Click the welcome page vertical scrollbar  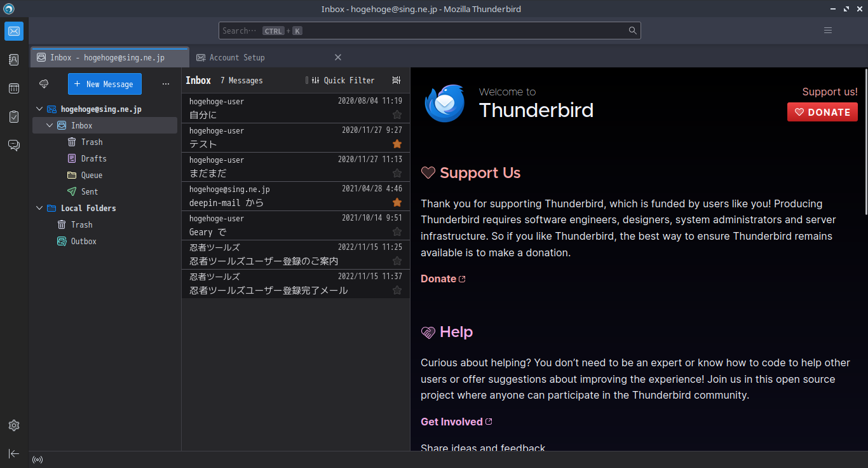pyautogui.click(x=865, y=143)
